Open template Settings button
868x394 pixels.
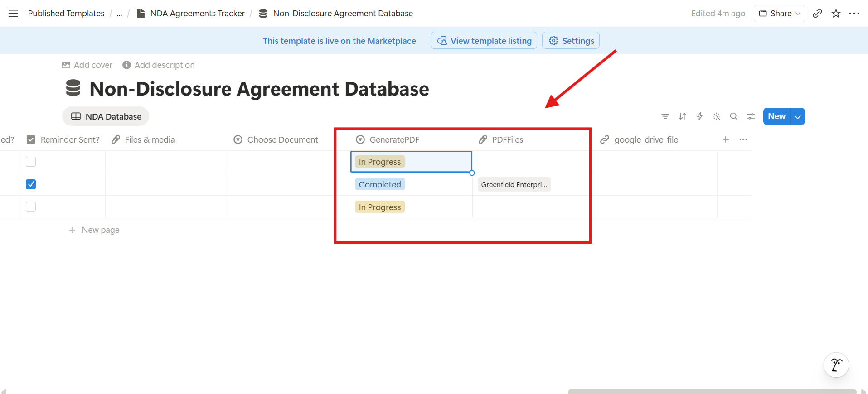point(571,41)
